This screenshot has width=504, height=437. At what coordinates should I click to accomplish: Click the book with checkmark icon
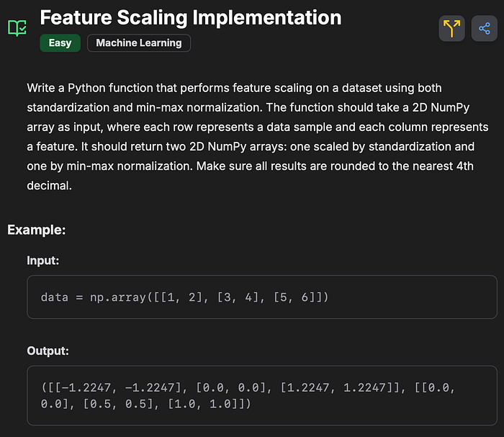(x=17, y=28)
